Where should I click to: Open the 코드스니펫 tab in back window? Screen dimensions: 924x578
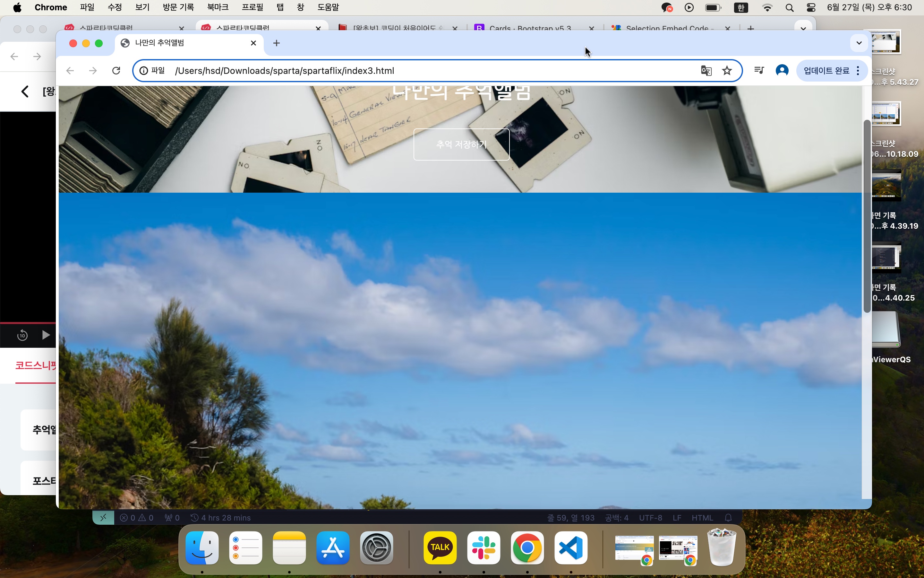(x=36, y=365)
